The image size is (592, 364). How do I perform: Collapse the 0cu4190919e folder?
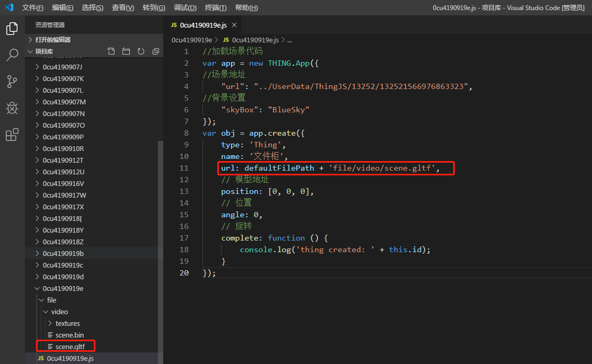(x=94, y=288)
